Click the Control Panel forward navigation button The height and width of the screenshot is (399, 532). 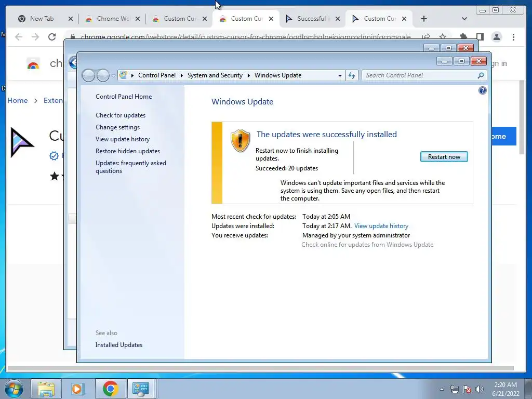pos(103,75)
